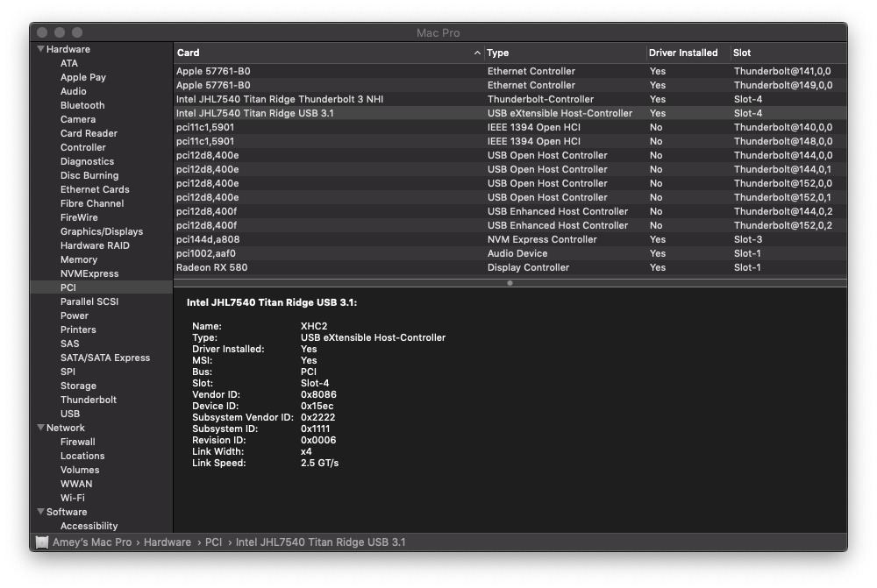Select Firewall under Network
Screen dimensions: 877x588
pyautogui.click(x=78, y=442)
